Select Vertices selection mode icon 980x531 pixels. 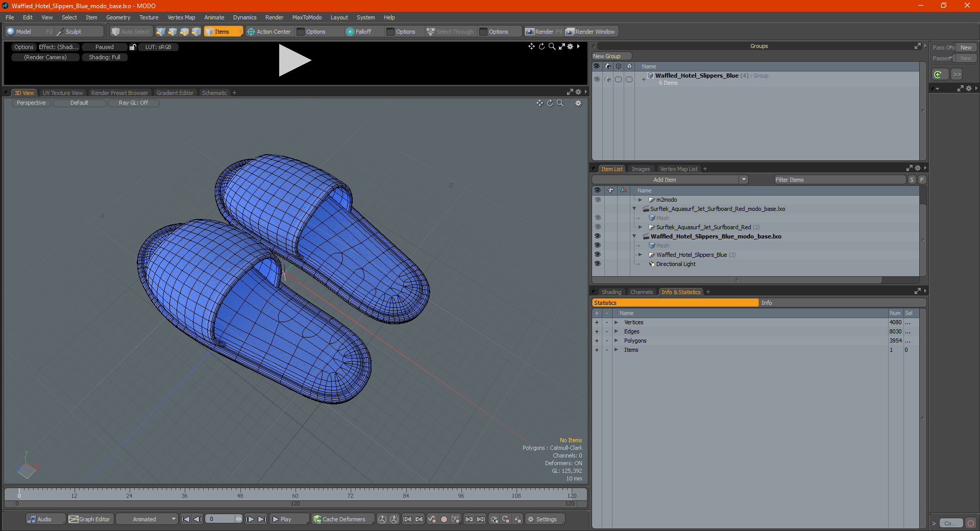(x=161, y=32)
